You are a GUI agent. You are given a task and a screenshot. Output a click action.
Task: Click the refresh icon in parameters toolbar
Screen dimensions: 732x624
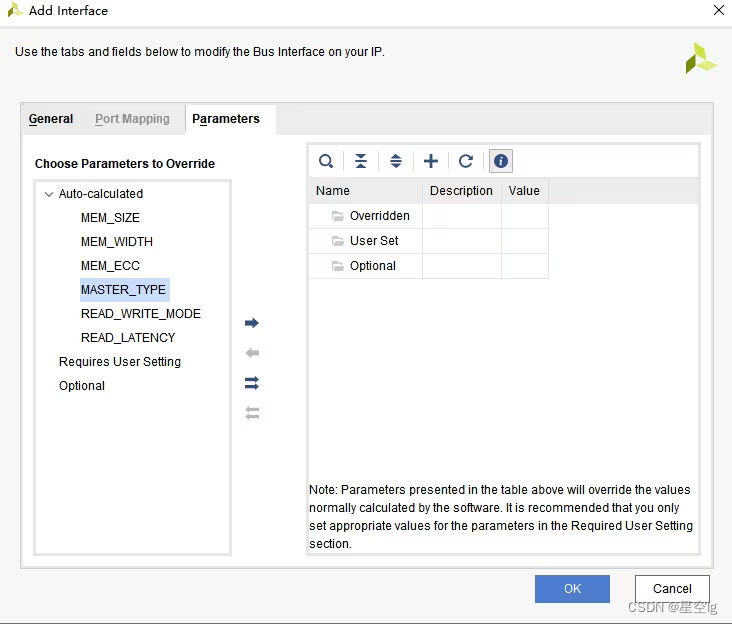coord(465,161)
